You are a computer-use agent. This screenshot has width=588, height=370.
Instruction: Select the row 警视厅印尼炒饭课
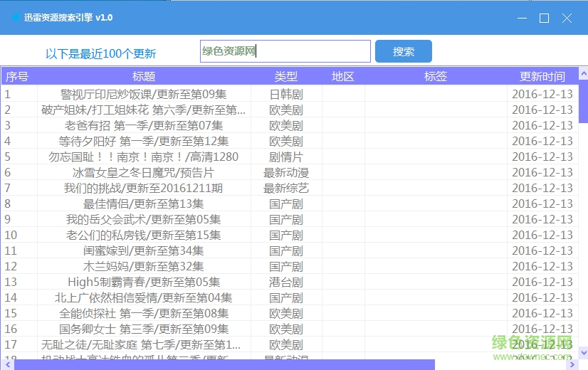(x=143, y=94)
